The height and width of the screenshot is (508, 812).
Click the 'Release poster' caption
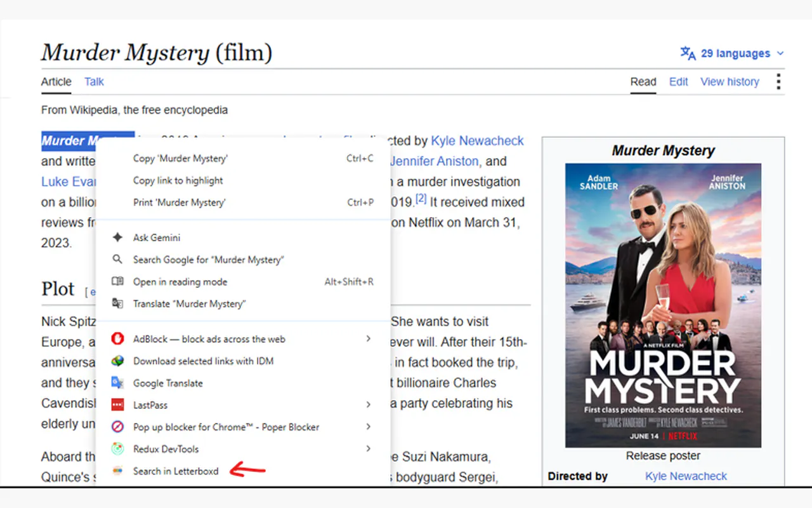pyautogui.click(x=663, y=456)
